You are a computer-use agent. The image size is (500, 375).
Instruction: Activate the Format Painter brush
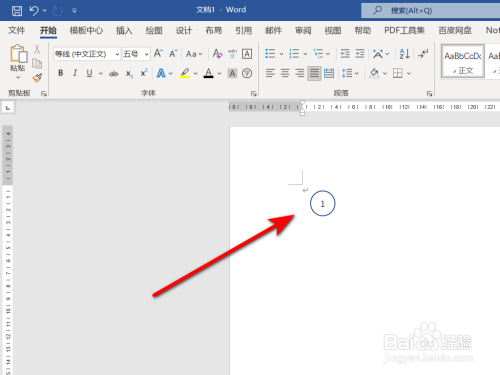point(37,78)
